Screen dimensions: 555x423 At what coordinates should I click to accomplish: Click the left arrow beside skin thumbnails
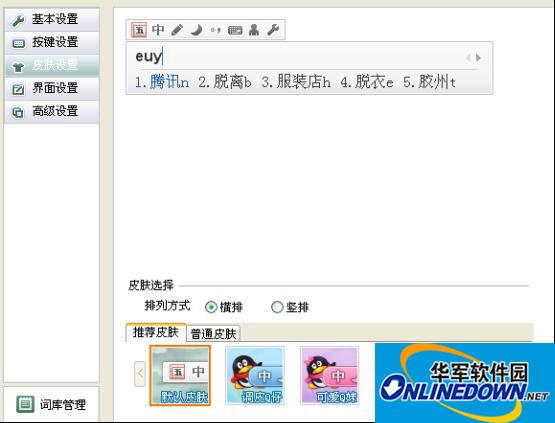pyautogui.click(x=140, y=373)
